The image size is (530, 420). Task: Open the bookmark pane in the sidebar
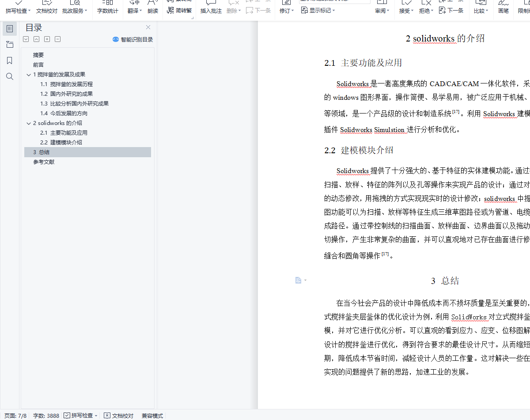10,61
